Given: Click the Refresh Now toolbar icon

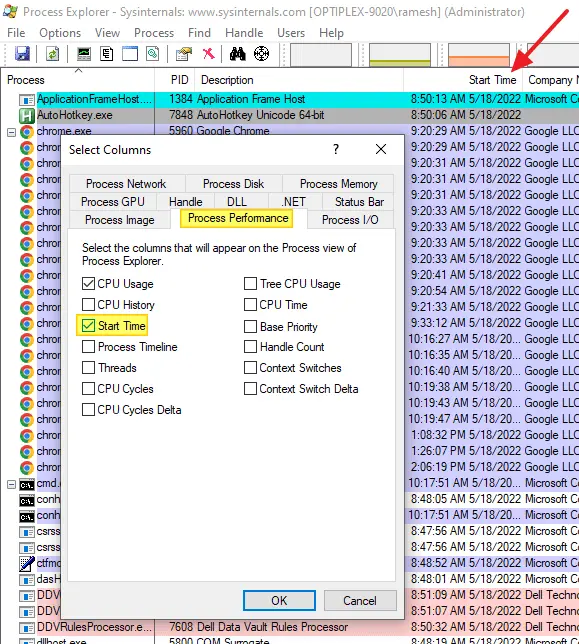Looking at the screenshot, I should (x=52, y=54).
